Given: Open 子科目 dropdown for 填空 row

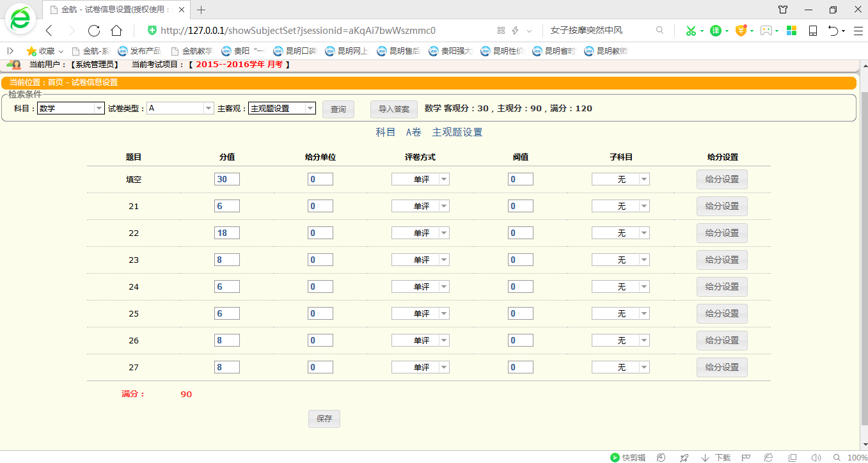Looking at the screenshot, I should 620,180.
